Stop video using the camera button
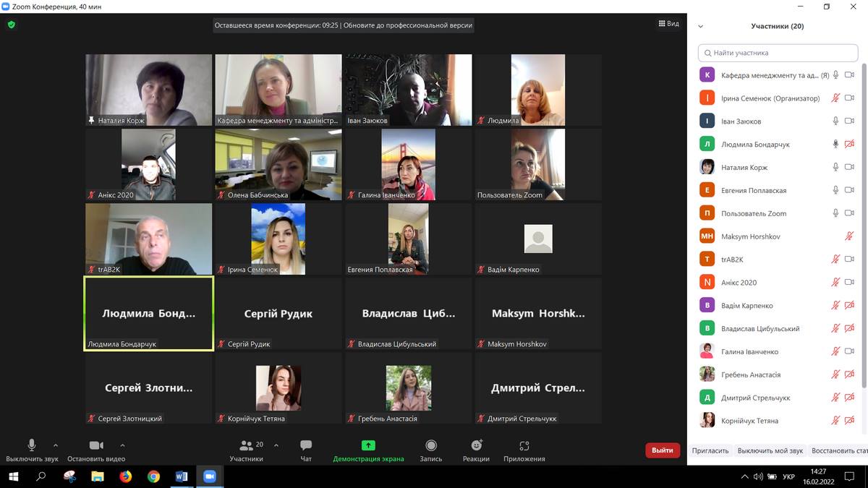This screenshot has width=868, height=488. [96, 445]
